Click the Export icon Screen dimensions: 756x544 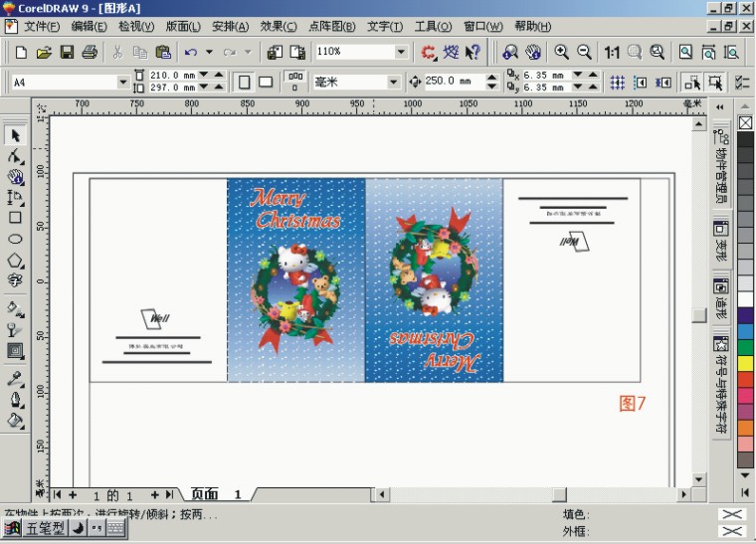pos(297,52)
